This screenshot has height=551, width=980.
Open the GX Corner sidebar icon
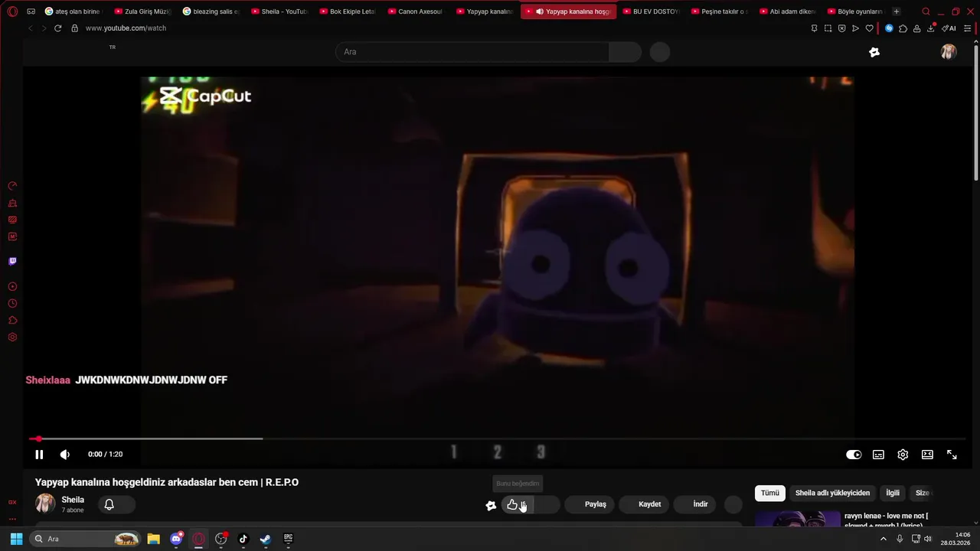click(x=12, y=502)
